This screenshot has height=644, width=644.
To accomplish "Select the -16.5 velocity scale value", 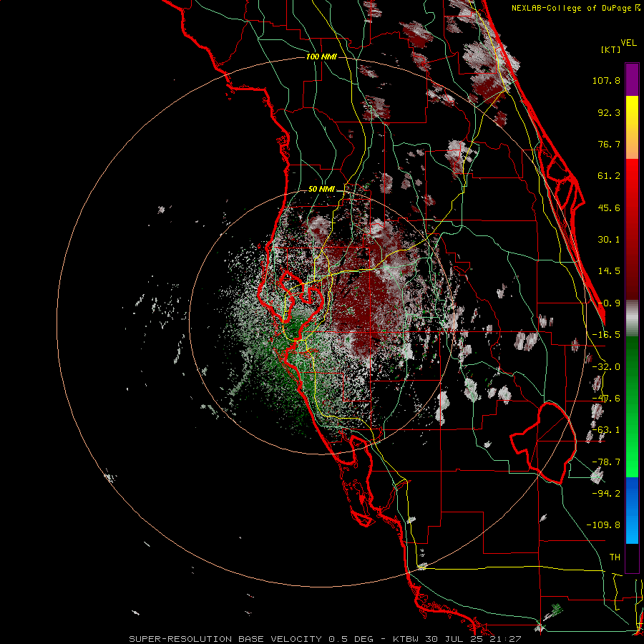I will (606, 335).
